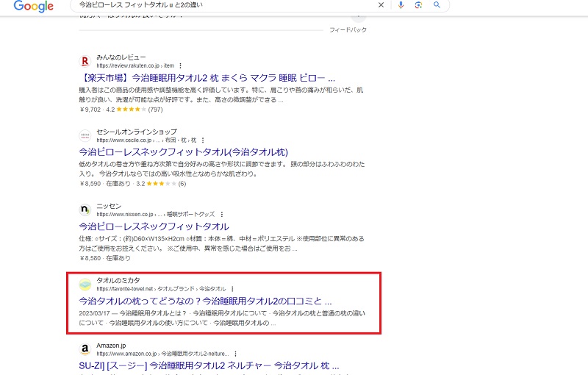Click the セシールオンラインショップ site name
This screenshot has width=588, height=375.
(x=137, y=132)
